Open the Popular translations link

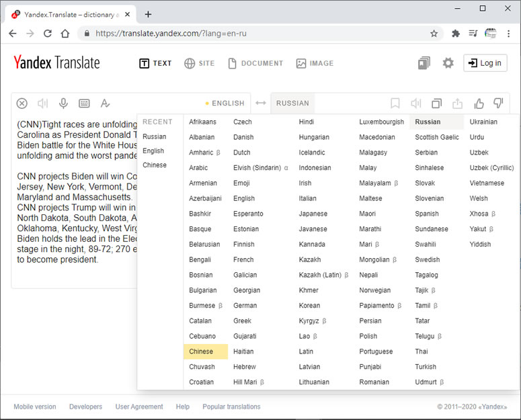(231, 407)
